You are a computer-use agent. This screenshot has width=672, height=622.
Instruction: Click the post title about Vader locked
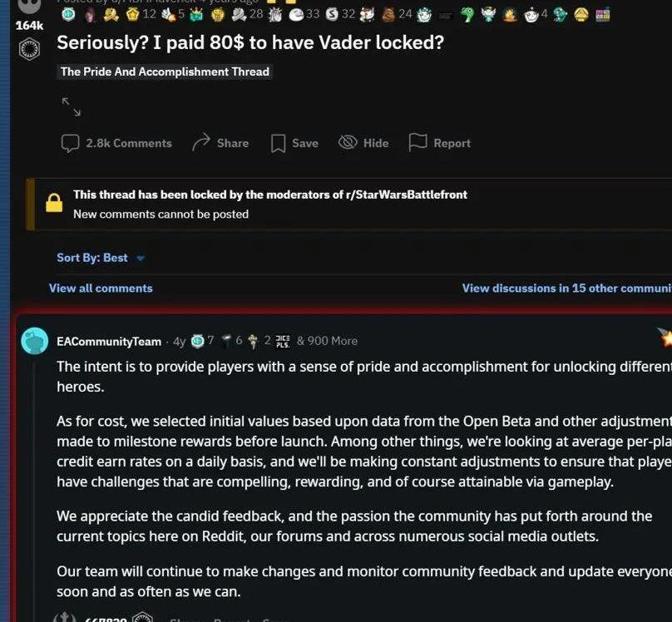point(250,43)
